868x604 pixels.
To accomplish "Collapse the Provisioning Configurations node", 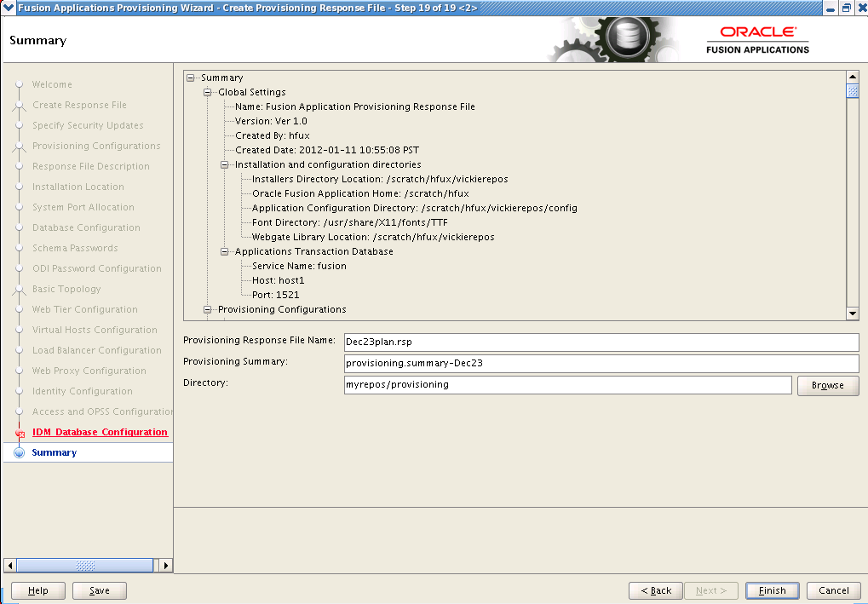I will pos(208,310).
